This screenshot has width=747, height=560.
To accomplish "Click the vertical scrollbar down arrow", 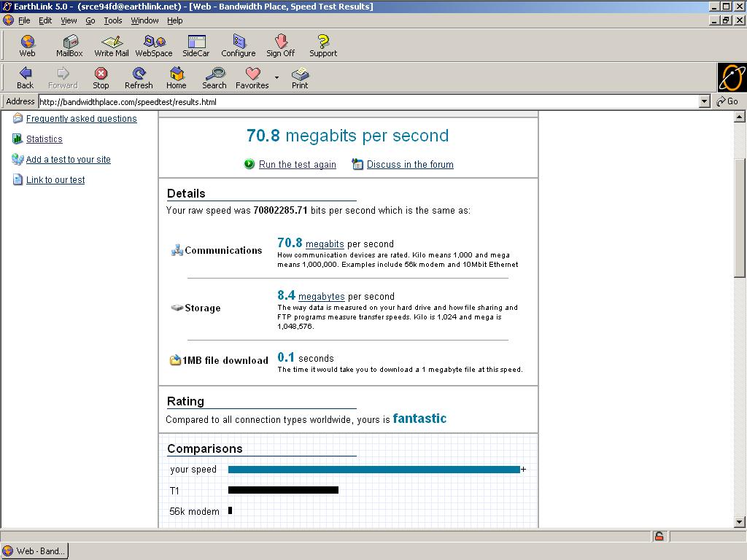I will coord(740,522).
